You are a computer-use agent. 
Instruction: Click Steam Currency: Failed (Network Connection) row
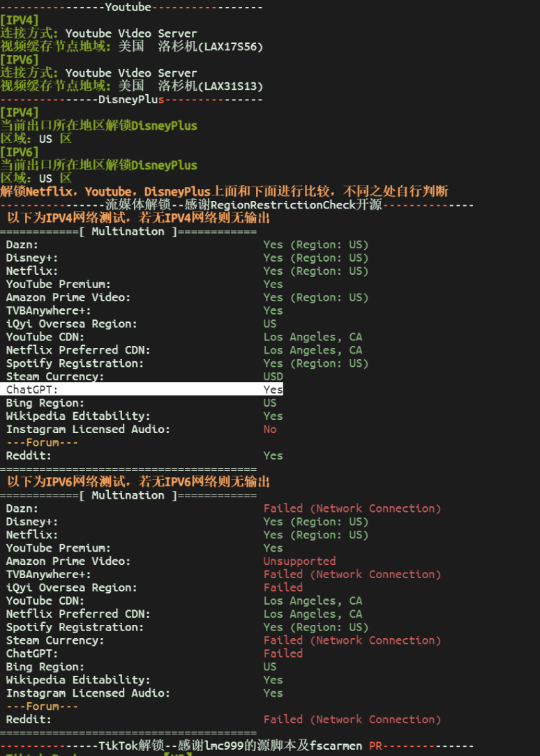point(223,640)
